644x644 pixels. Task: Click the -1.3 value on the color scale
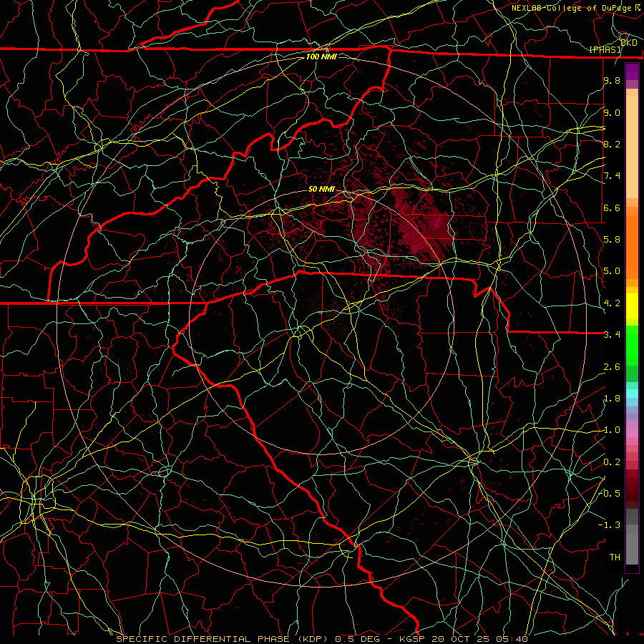609,525
